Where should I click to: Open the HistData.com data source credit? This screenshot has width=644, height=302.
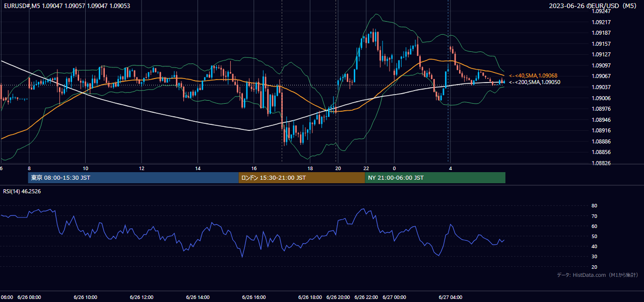598,275
